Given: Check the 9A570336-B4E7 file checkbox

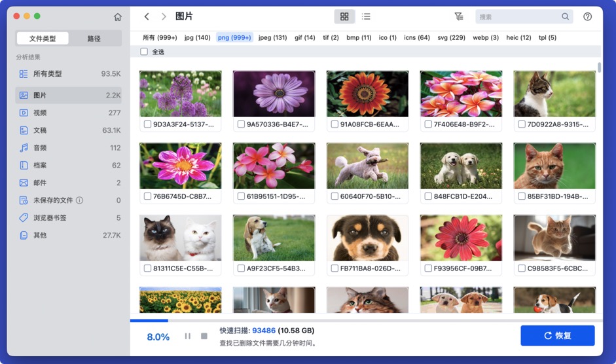Looking at the screenshot, I should (x=241, y=124).
